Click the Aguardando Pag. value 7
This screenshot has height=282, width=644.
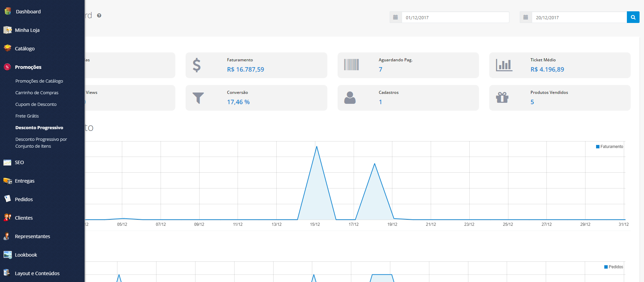[x=380, y=70]
